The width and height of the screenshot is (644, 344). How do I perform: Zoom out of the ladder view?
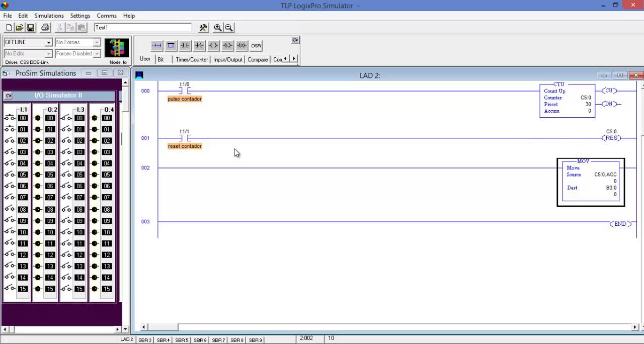(229, 28)
